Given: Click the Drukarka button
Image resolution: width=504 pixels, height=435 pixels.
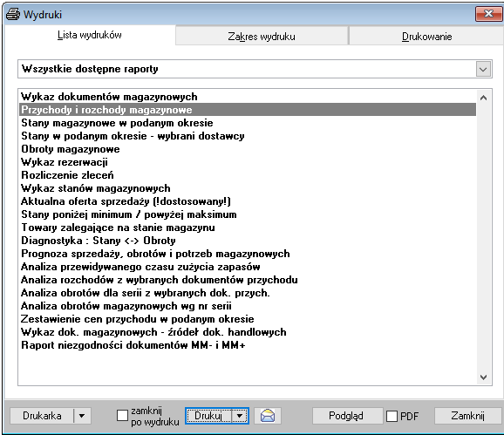Looking at the screenshot, I should tap(42, 416).
